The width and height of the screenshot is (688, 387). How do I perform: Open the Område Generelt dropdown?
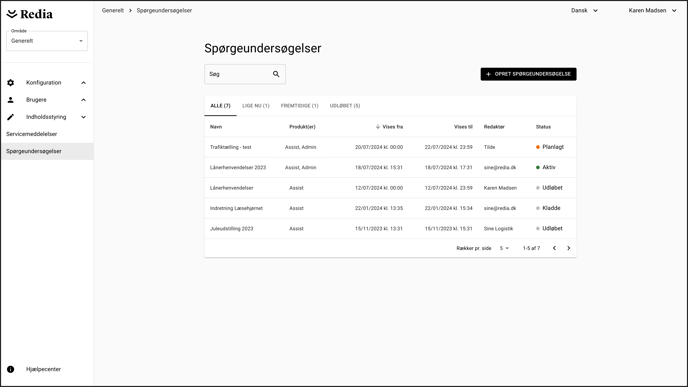tap(47, 41)
